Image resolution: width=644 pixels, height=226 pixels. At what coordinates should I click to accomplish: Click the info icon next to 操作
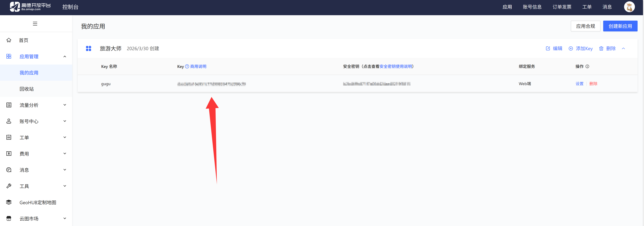tap(587, 66)
